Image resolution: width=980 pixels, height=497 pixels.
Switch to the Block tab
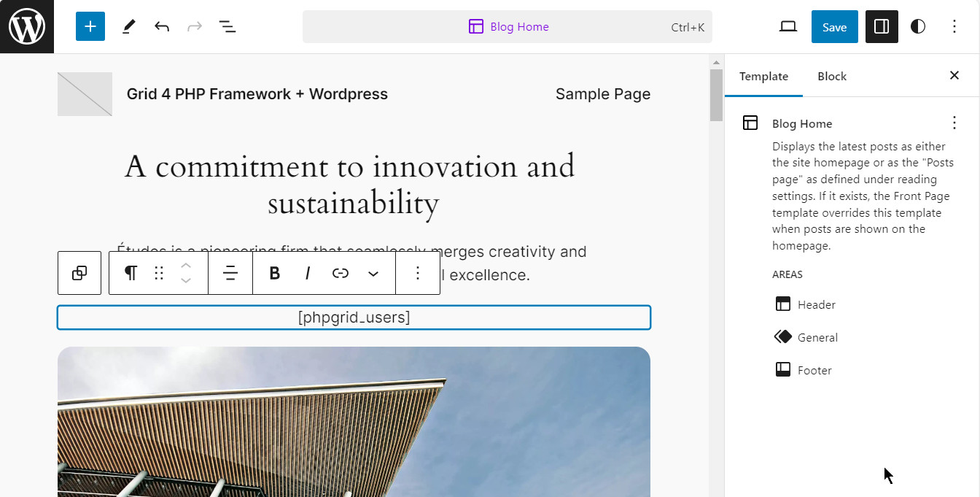832,77
